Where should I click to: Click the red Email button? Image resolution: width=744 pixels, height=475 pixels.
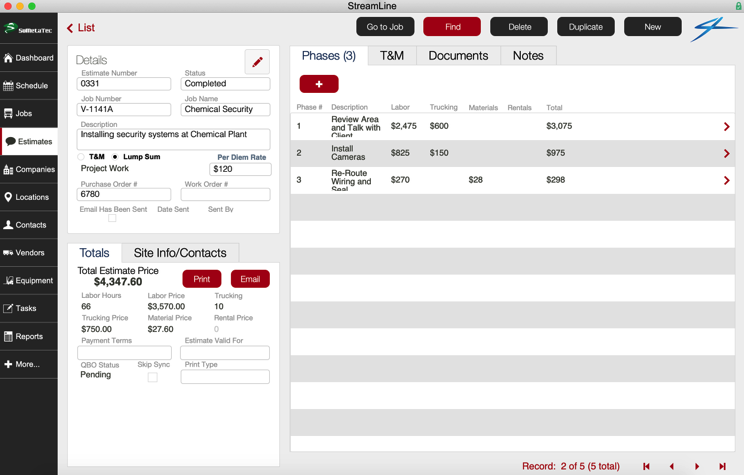pyautogui.click(x=250, y=279)
